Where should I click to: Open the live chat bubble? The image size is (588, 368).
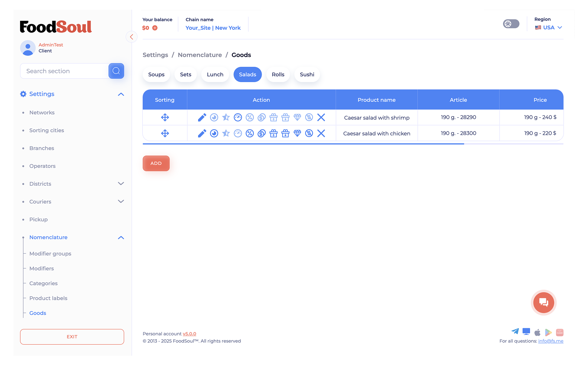(543, 303)
